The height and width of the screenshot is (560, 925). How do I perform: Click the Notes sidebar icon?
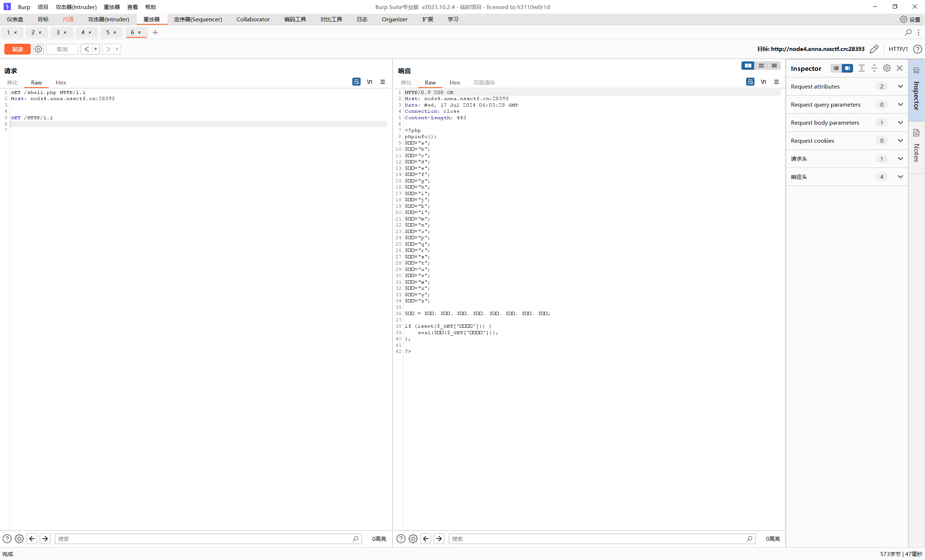[x=917, y=133]
